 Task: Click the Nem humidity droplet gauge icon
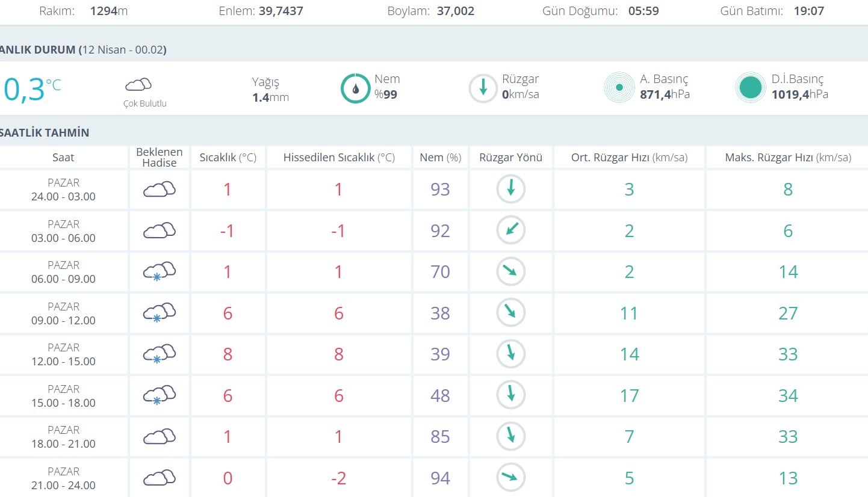[356, 88]
